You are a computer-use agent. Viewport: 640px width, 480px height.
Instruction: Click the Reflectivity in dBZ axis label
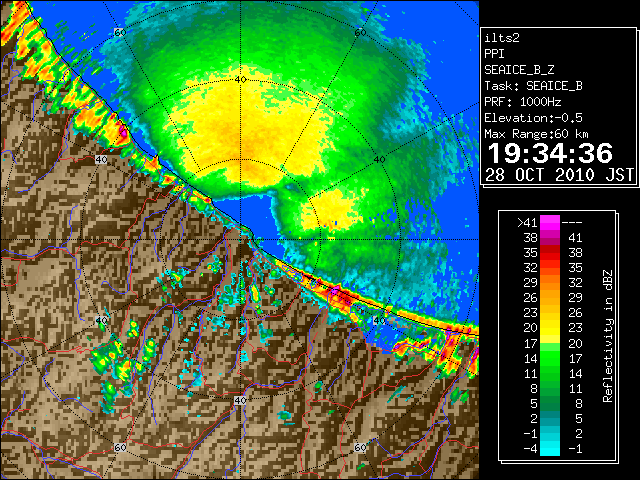608,336
